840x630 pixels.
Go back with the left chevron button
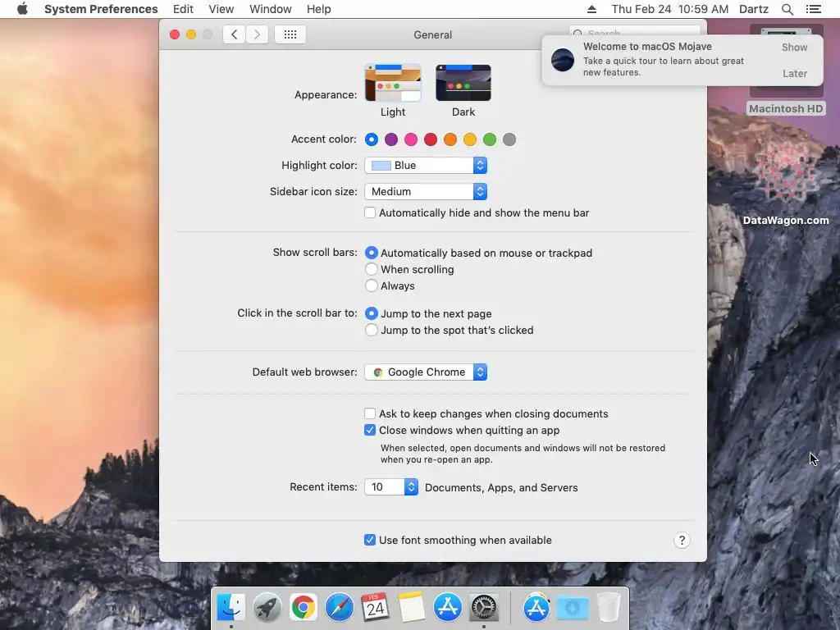[234, 34]
